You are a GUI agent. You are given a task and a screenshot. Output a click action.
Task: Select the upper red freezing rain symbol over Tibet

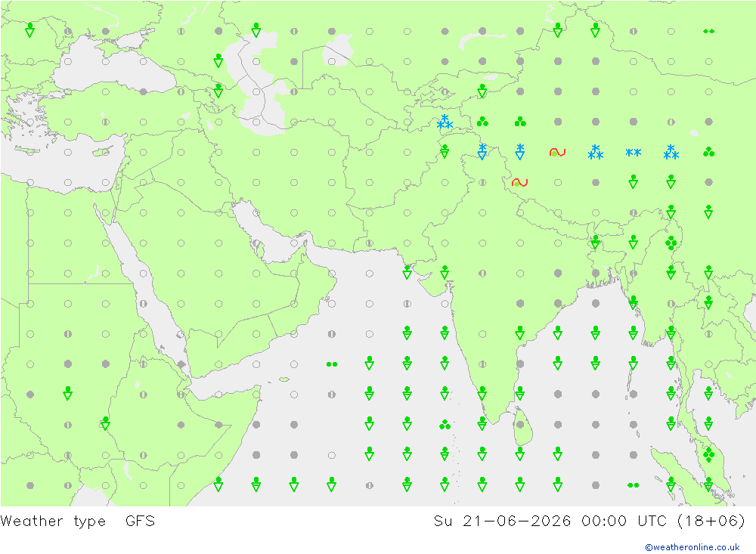[x=557, y=153]
